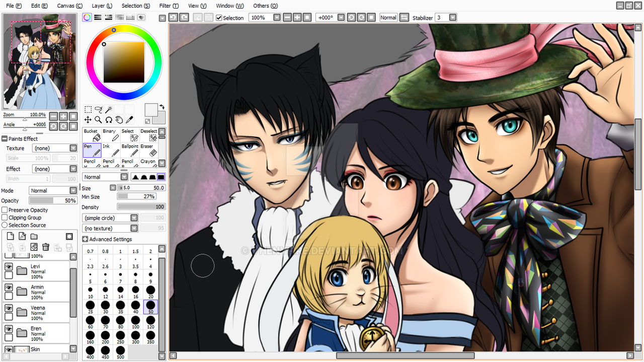
Task: Open the File menu
Action: [14, 6]
